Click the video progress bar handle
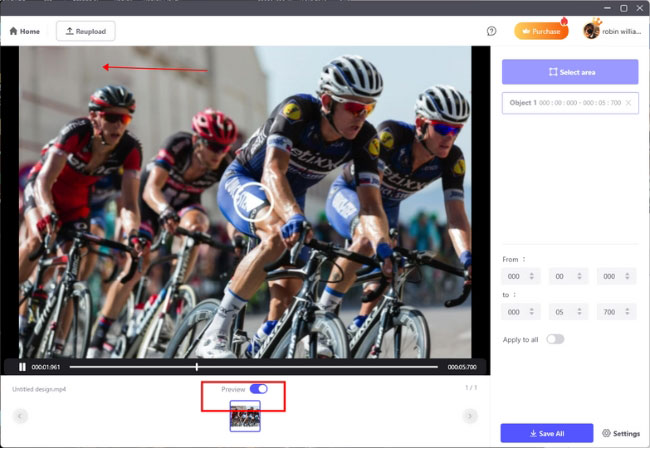Viewport: 650px width, 450px height. (196, 367)
